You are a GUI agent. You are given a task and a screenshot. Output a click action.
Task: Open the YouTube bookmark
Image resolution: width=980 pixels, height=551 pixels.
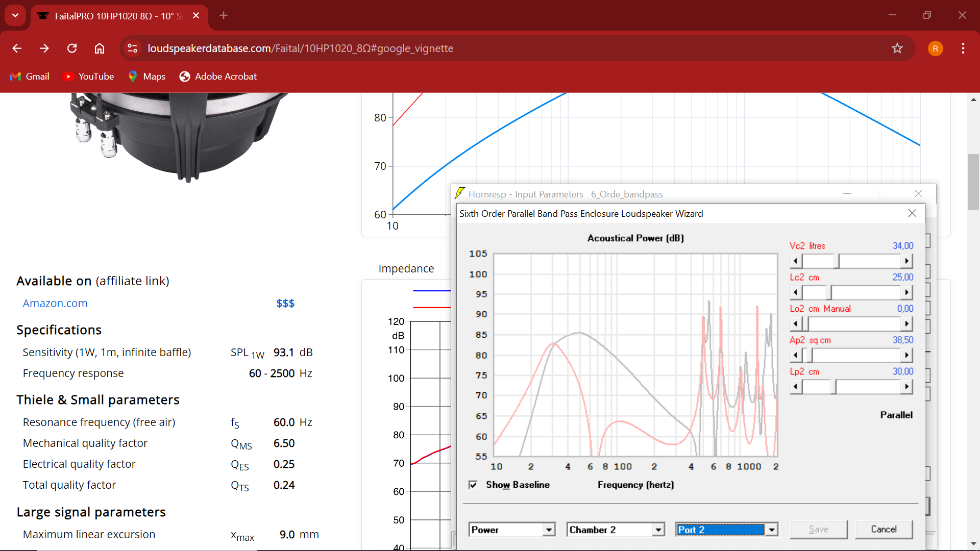tap(88, 77)
